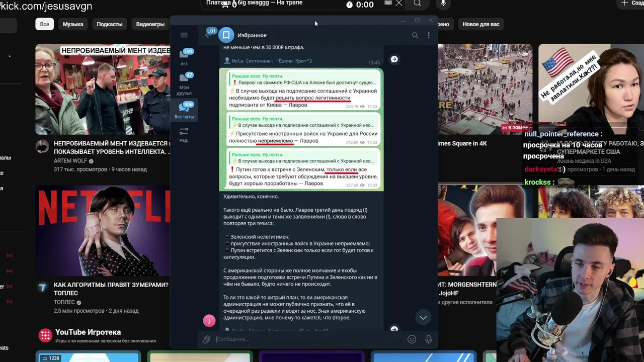Click Создать button on YouTube
Image resolution: width=644 pixels, height=362 pixels.
click(x=631, y=4)
